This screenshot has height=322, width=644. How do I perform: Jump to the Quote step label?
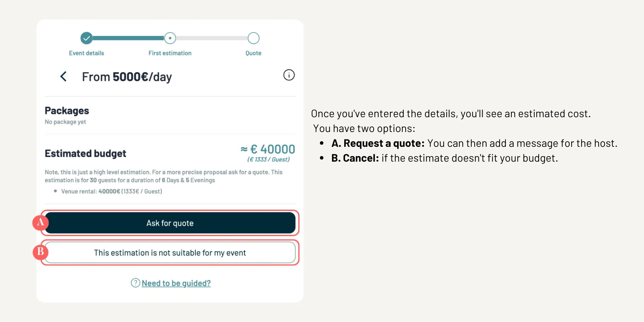(x=253, y=53)
